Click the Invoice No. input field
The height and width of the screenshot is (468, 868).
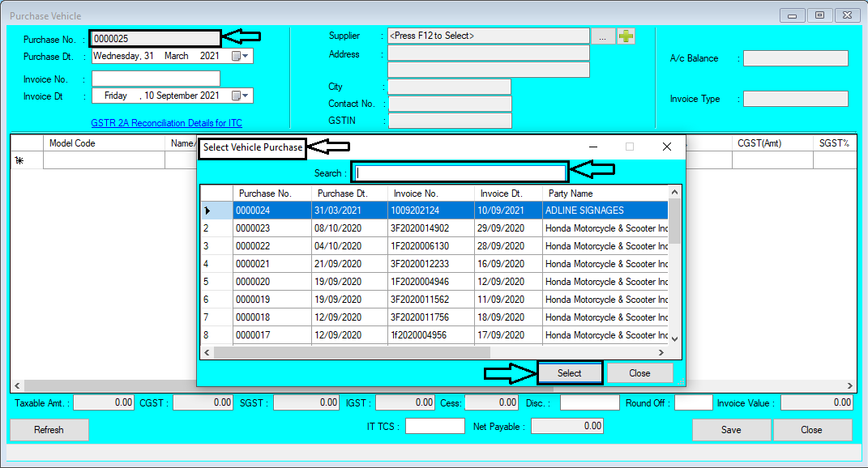coord(156,79)
